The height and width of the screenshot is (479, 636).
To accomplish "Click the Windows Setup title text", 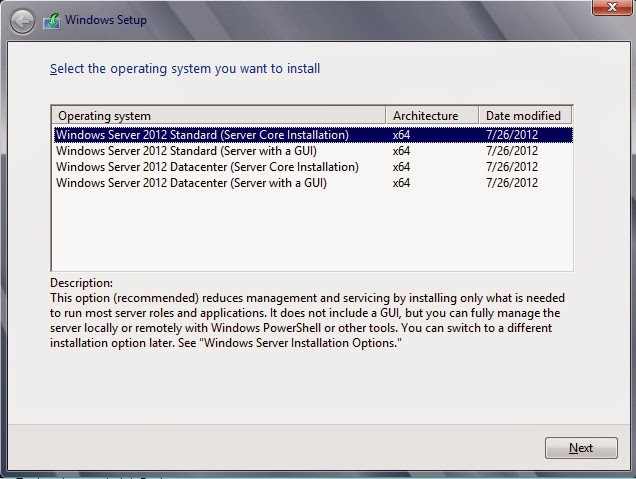I will click(106, 20).
